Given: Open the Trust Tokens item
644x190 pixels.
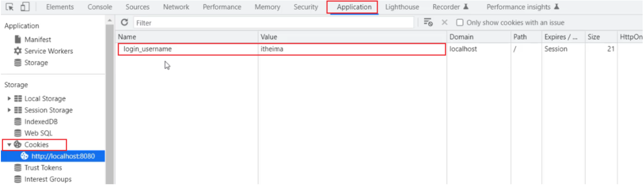Looking at the screenshot, I should pyautogui.click(x=43, y=168).
